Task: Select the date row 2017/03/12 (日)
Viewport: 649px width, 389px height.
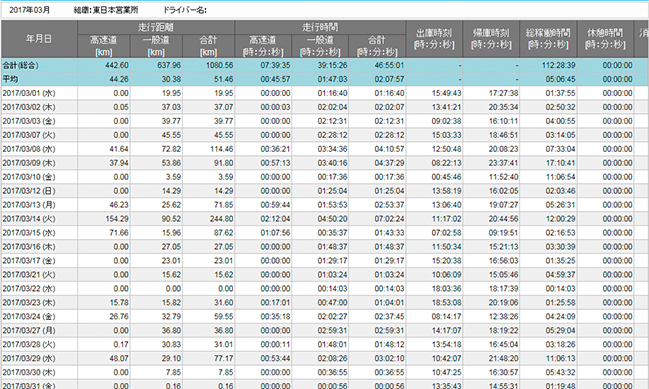Action: pyautogui.click(x=29, y=191)
